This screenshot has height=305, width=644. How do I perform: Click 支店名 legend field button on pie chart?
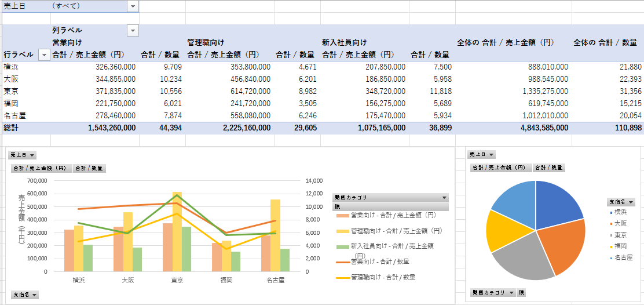[x=621, y=202]
